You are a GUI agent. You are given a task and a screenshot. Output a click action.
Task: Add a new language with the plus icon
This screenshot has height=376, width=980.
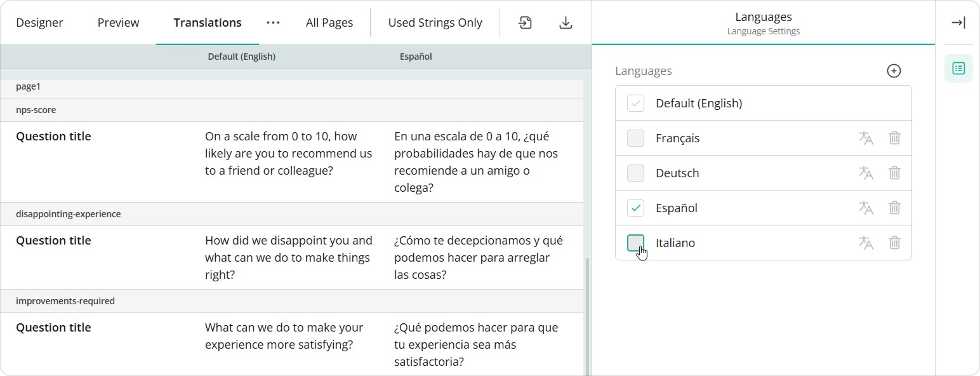(x=894, y=70)
